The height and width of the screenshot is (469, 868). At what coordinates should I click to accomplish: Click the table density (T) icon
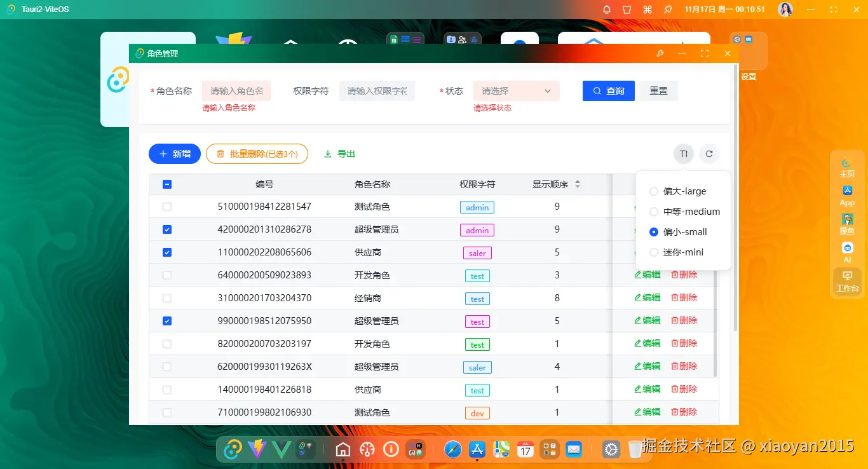tap(683, 153)
